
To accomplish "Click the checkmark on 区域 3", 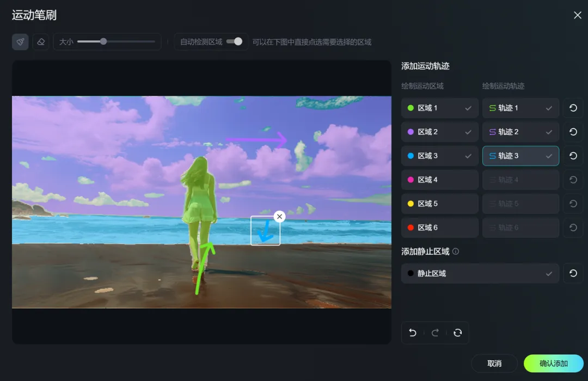I will [468, 156].
